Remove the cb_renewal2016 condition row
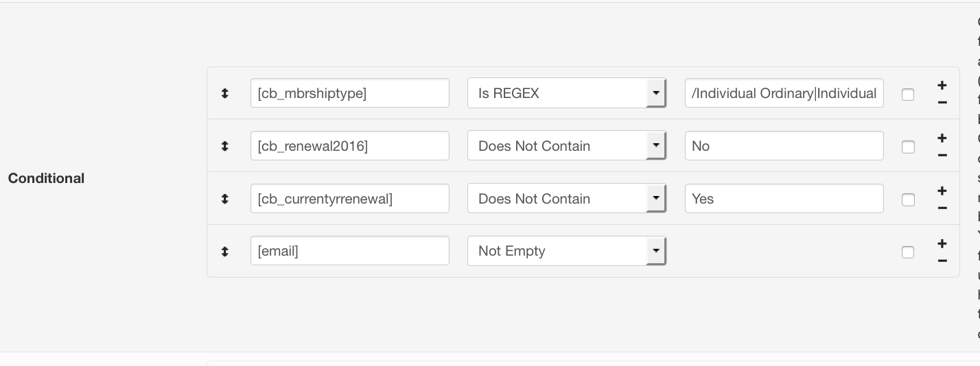 coord(942,155)
